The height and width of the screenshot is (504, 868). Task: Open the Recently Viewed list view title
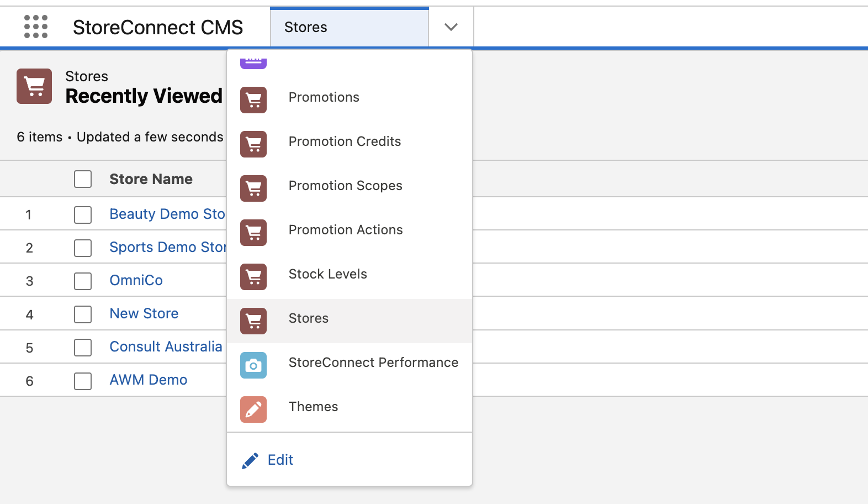144,96
